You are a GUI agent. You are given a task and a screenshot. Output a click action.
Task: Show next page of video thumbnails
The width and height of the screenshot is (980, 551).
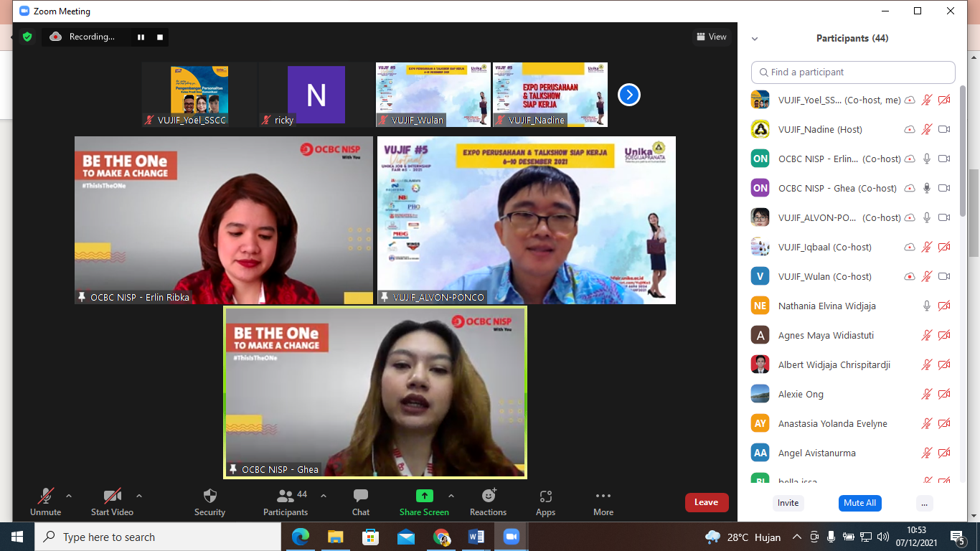click(x=628, y=95)
